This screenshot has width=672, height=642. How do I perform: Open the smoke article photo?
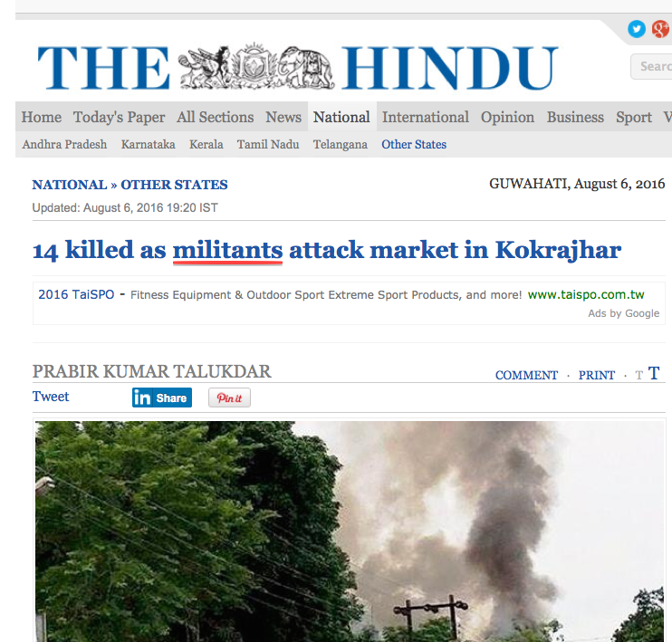pyautogui.click(x=350, y=532)
